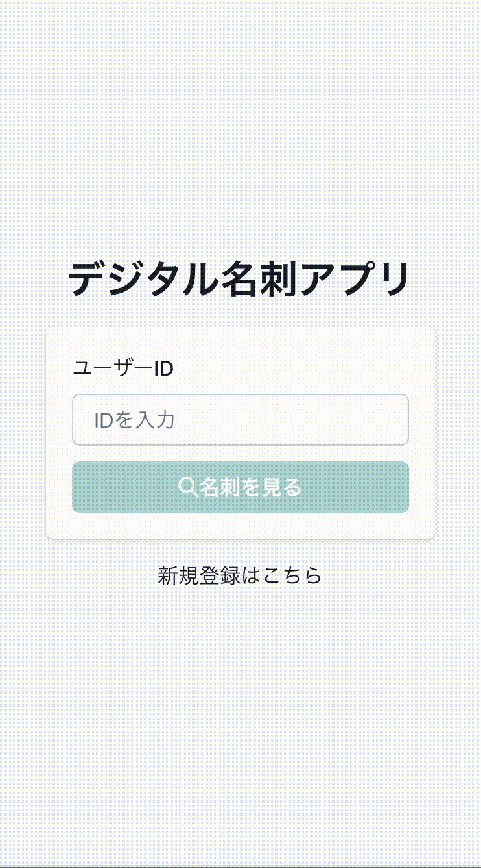Screen dimensions: 481x868
Task: Click the magnifying glass icon on the button
Action: [x=187, y=487]
